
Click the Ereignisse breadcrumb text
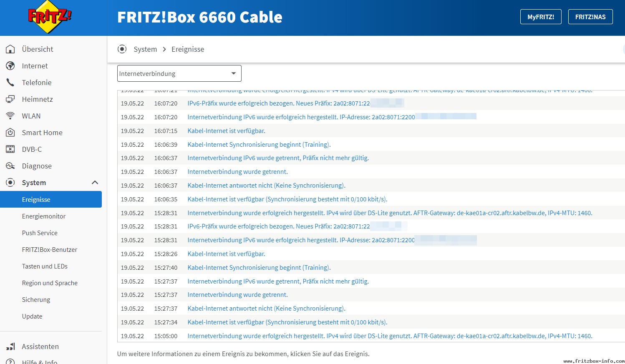coord(188,49)
